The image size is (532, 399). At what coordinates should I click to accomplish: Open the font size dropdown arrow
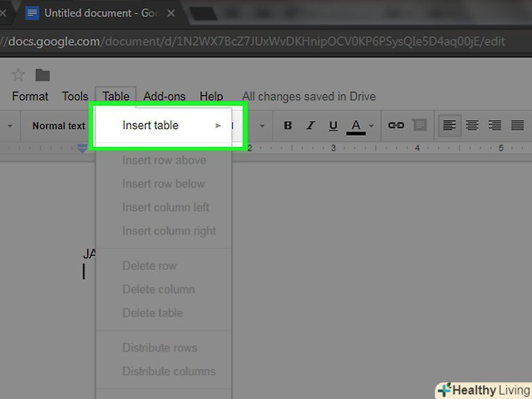coord(262,126)
